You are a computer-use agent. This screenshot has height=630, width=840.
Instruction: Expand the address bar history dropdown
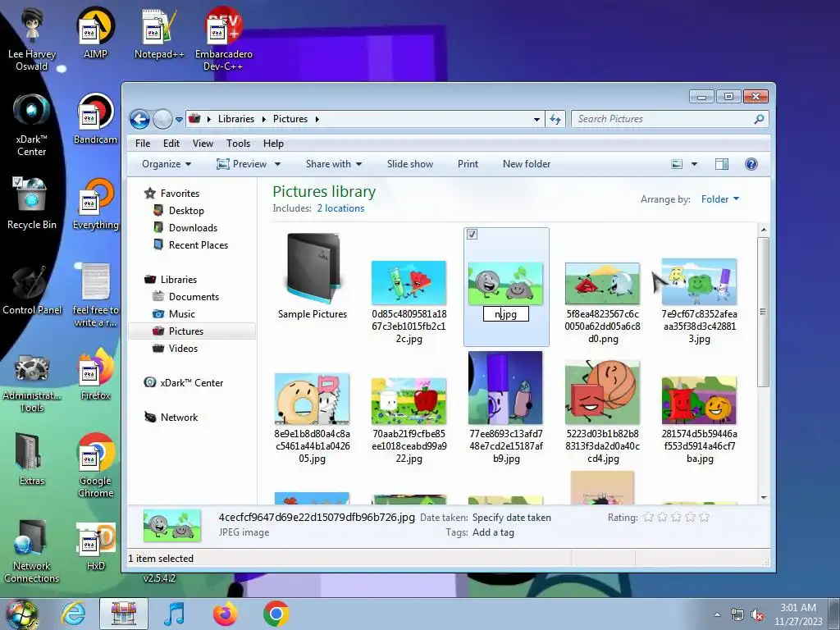click(x=536, y=119)
